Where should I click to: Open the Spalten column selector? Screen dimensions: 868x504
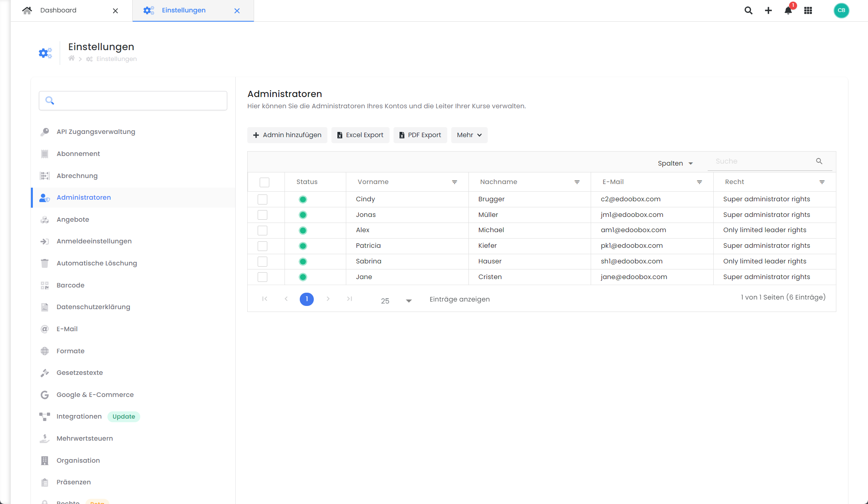(675, 163)
